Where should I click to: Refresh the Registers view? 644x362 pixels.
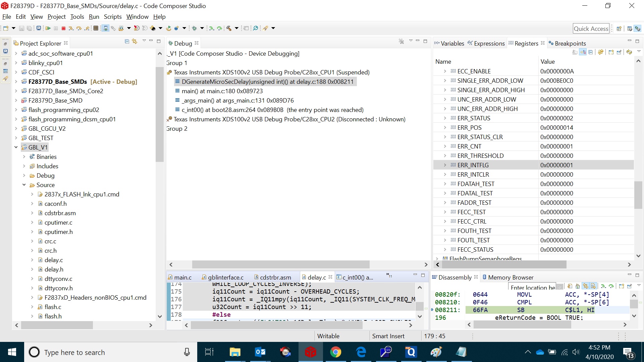pos(630,52)
